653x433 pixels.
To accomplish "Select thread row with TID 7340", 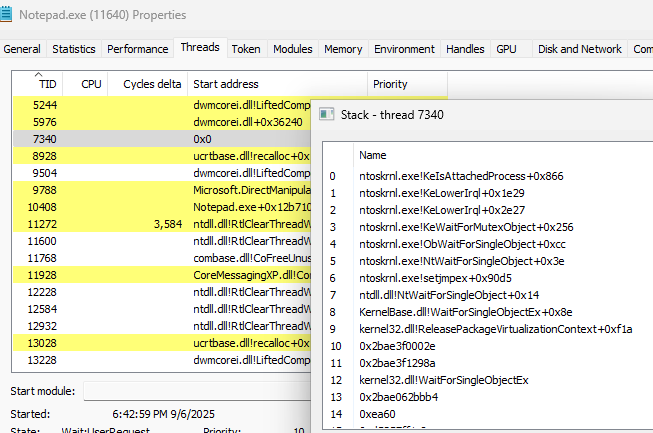I will coord(162,139).
